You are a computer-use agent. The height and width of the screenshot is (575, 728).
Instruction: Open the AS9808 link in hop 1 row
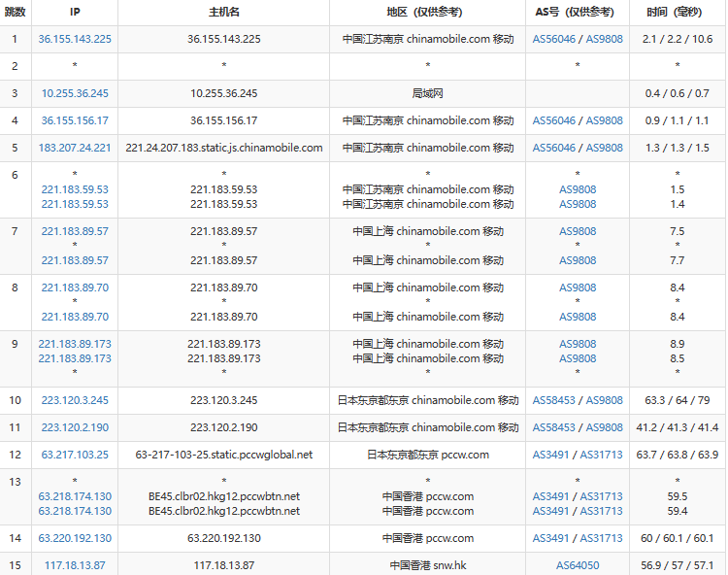604,39
